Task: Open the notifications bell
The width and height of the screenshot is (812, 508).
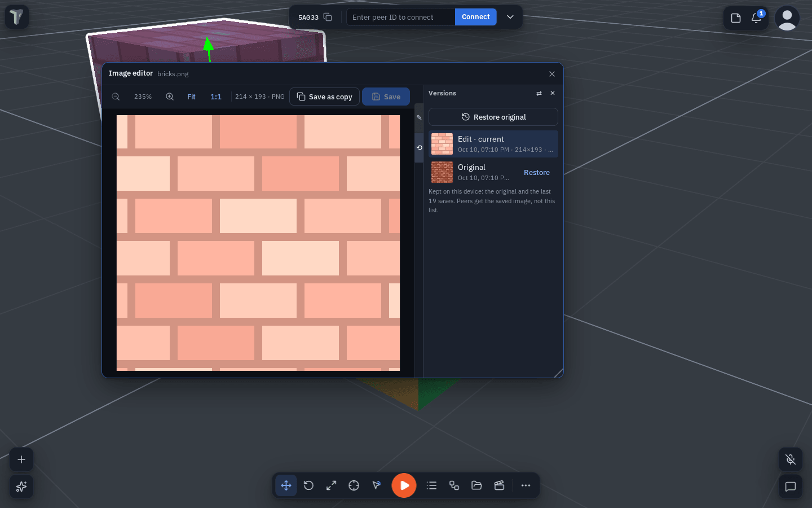Action: click(x=757, y=17)
